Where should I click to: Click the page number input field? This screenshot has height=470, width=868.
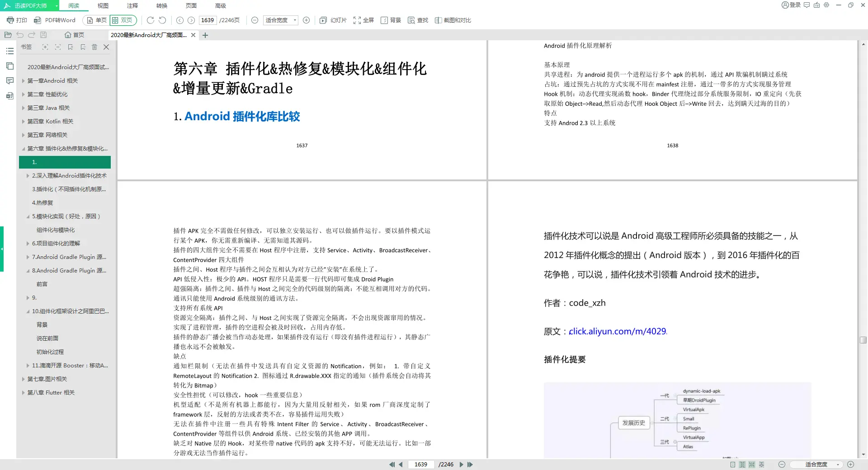pyautogui.click(x=208, y=20)
